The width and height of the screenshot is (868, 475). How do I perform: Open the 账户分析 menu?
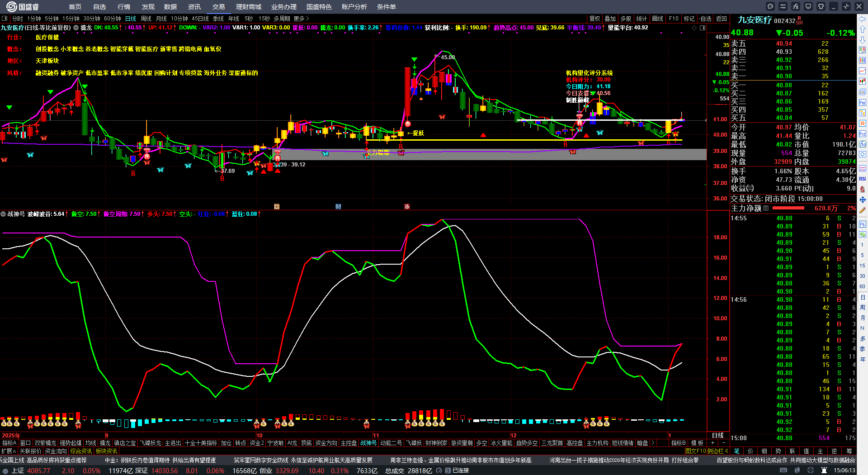(354, 7)
